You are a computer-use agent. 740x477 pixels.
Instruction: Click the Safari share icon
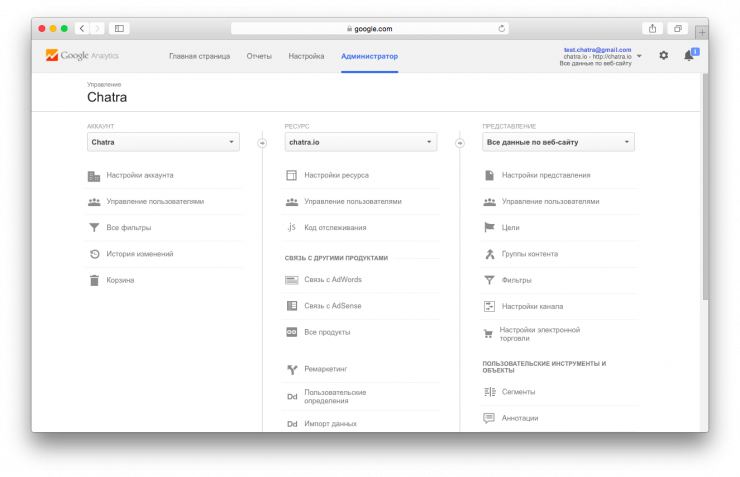(x=652, y=29)
